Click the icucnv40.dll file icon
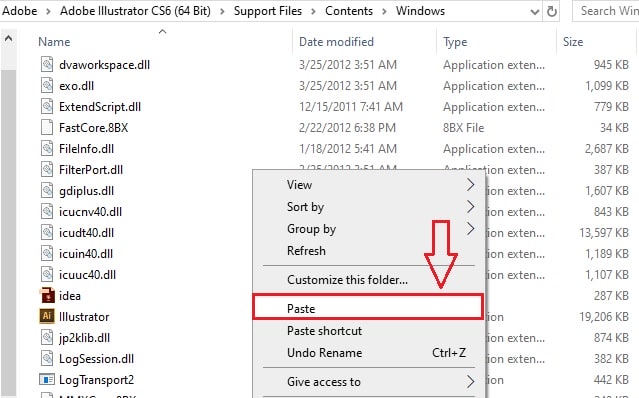Screen dimensions: 639x398 point(47,211)
